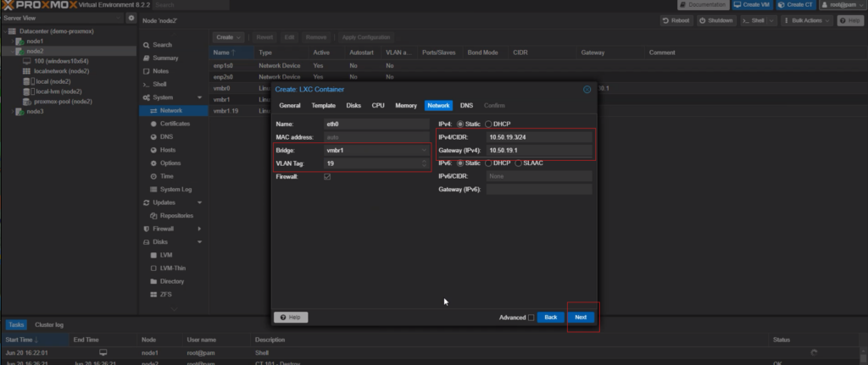
Task: Click the IPv4/CIDR input field
Action: coord(539,137)
